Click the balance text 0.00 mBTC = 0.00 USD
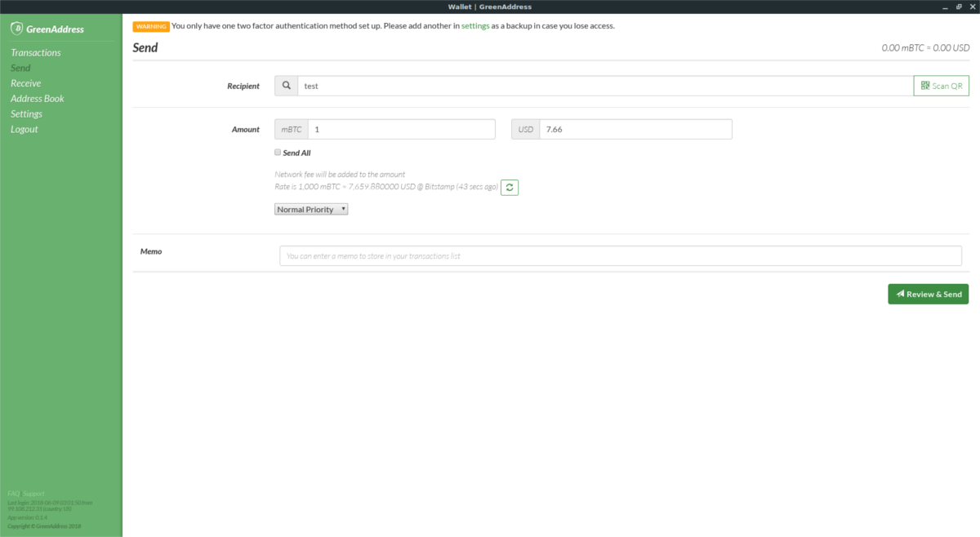This screenshot has height=537, width=980. coord(925,48)
